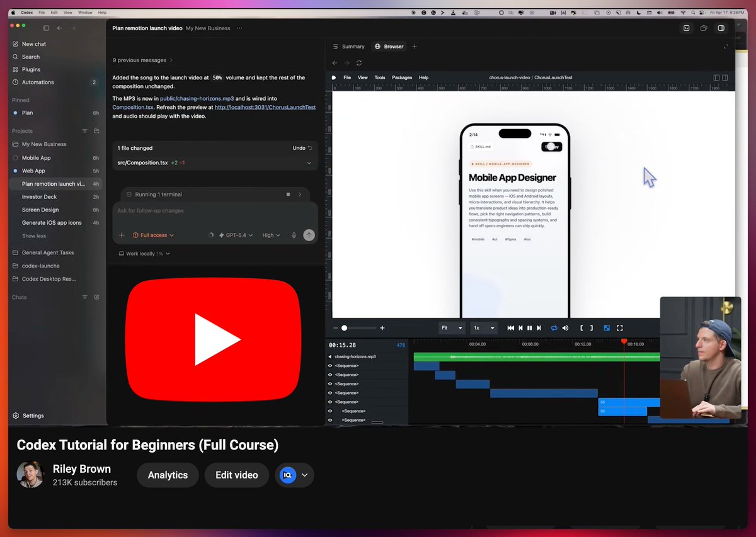Switch to the Summary tab
This screenshot has width=756, height=537.
(348, 46)
